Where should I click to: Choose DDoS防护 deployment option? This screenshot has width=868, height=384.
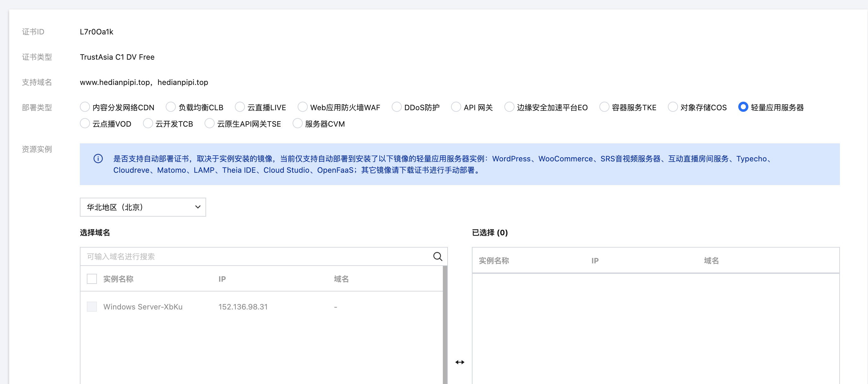[397, 107]
